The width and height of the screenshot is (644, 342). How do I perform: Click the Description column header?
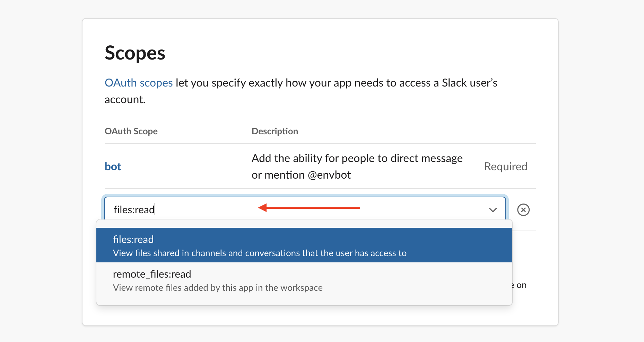point(275,131)
